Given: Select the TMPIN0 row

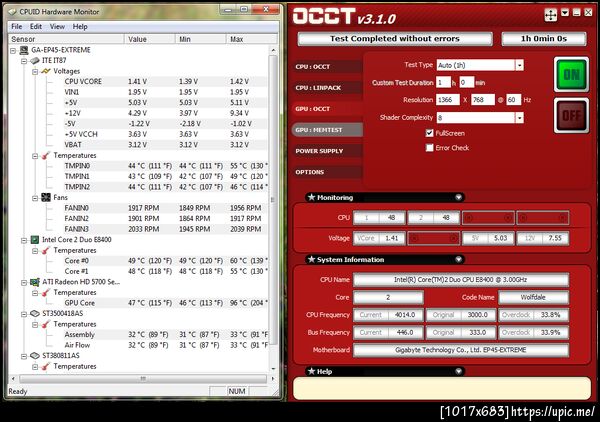Looking at the screenshot, I should [165, 166].
